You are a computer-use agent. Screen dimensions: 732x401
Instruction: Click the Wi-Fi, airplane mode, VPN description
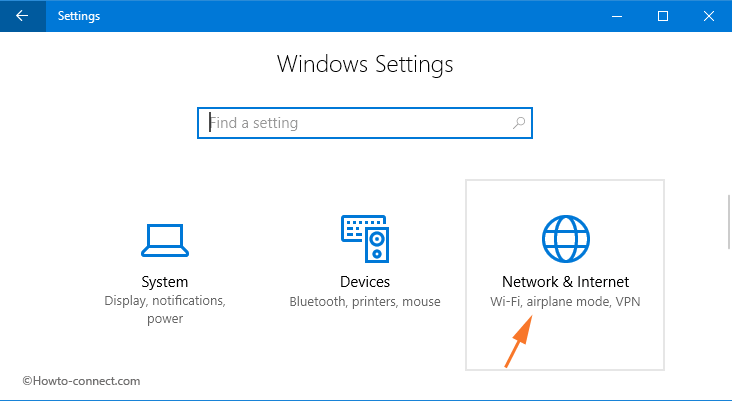[565, 302]
